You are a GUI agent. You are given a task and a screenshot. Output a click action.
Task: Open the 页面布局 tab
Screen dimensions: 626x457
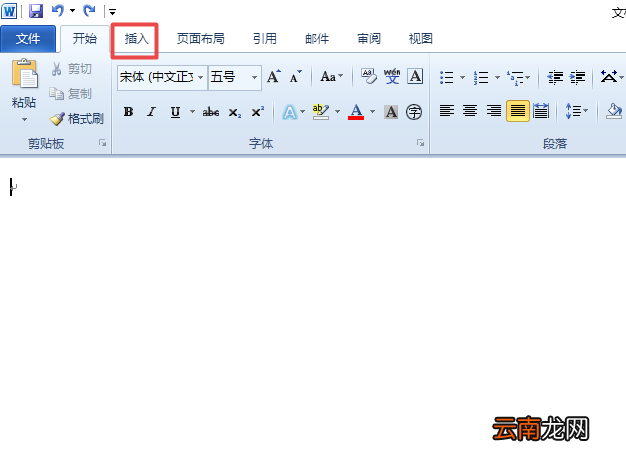pos(200,39)
